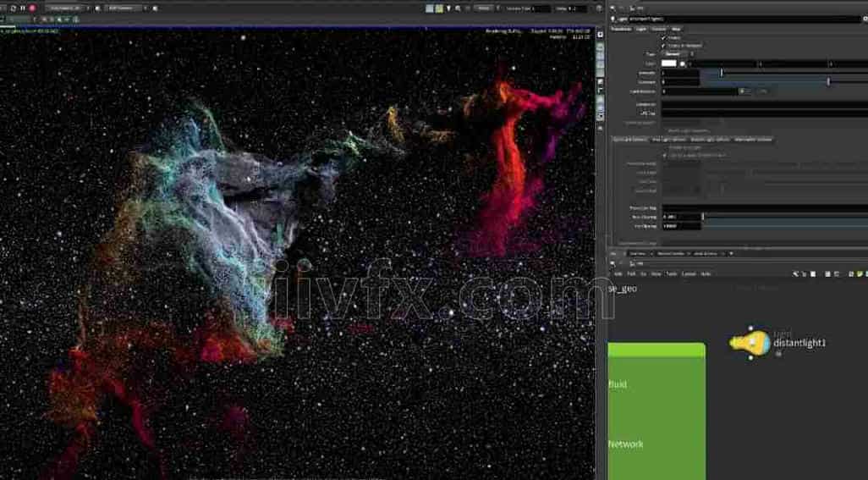Open the Tools menu in network editor
Image resolution: width=868 pixels, height=480 pixels.
672,274
